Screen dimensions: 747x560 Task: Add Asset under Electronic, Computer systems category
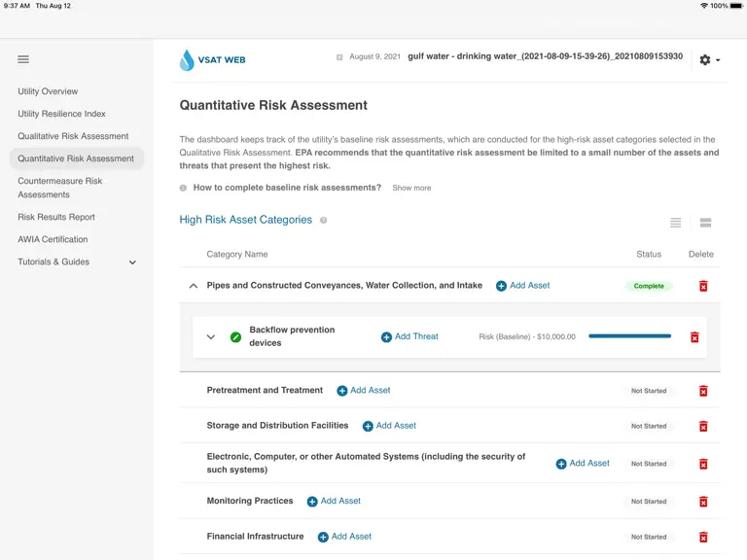coord(583,464)
